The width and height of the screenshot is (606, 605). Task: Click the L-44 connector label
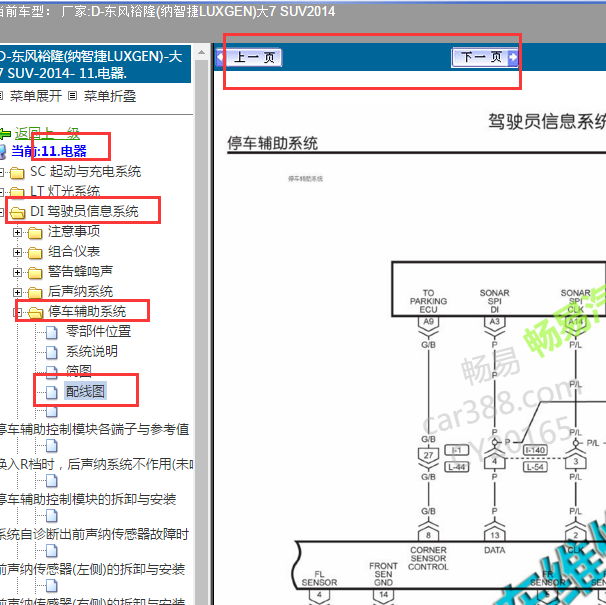(456, 467)
